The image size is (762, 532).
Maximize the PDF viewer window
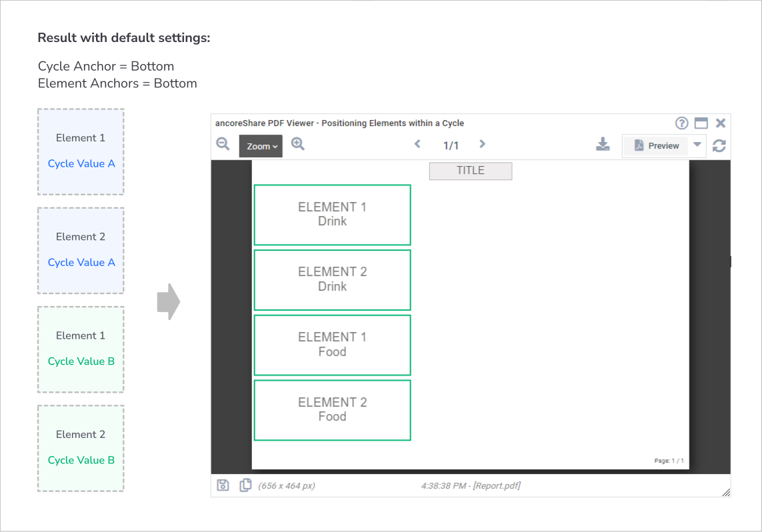tap(701, 123)
